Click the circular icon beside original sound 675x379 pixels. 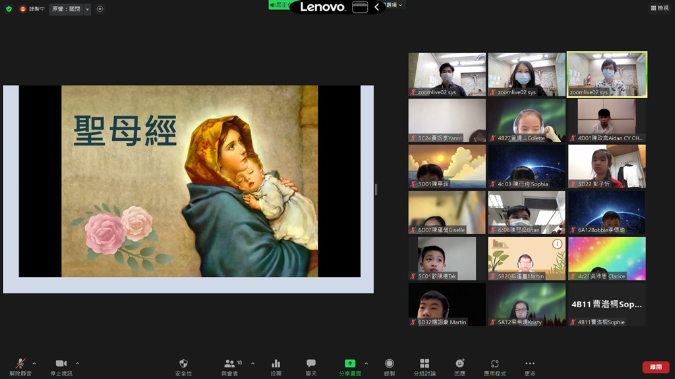point(100,9)
